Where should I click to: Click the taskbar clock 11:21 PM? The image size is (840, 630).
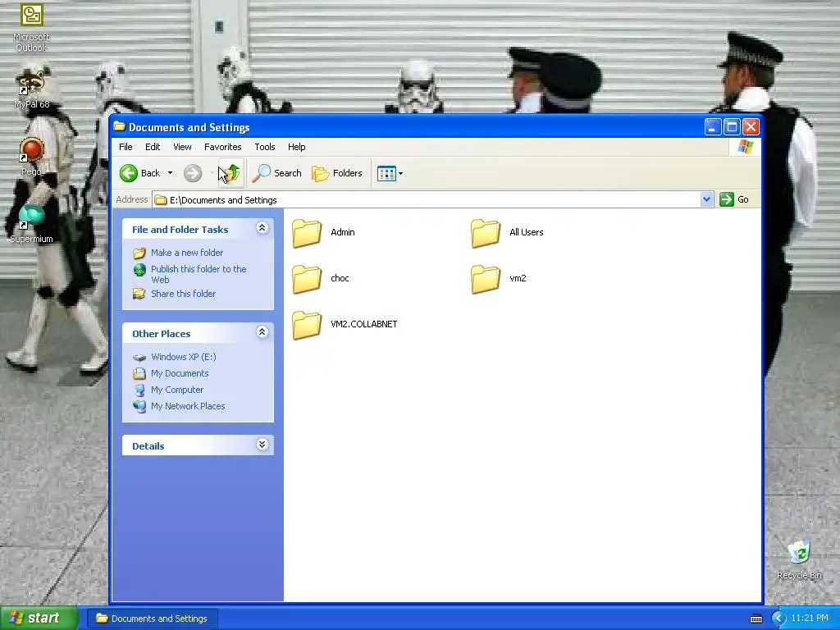pos(810,619)
